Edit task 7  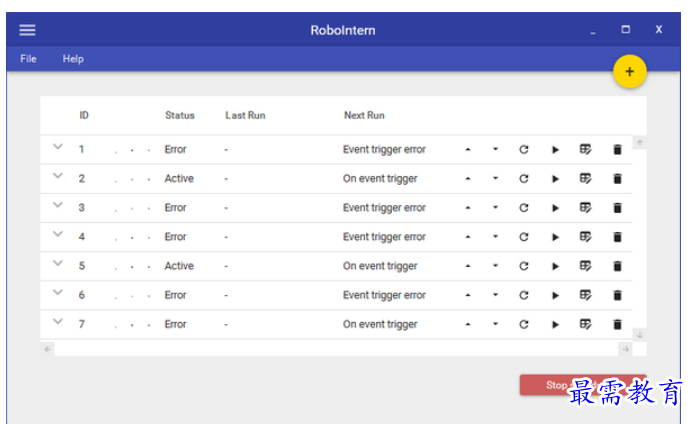(585, 324)
